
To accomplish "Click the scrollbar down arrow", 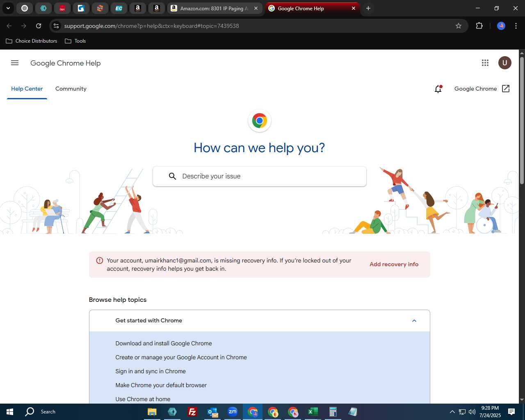I will [522, 400].
